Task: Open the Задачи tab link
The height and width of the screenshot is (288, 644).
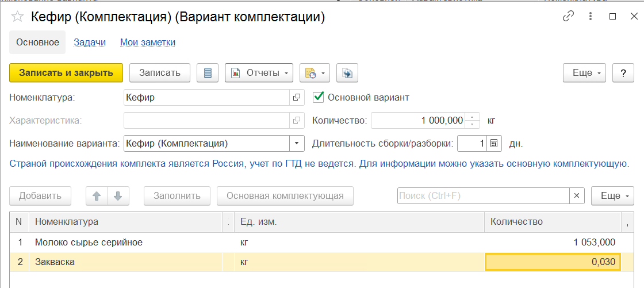Action: pos(90,42)
